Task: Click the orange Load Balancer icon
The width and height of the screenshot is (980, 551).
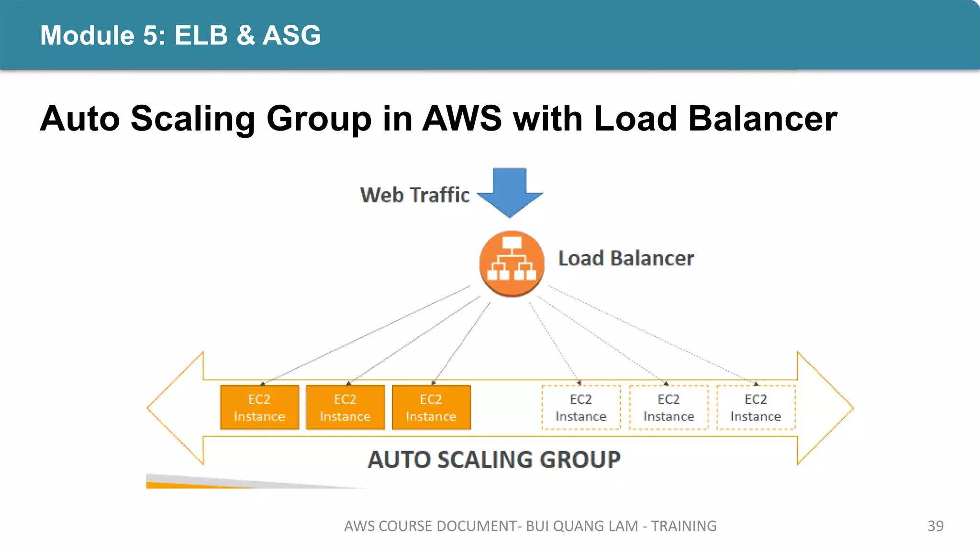Action: tap(512, 264)
